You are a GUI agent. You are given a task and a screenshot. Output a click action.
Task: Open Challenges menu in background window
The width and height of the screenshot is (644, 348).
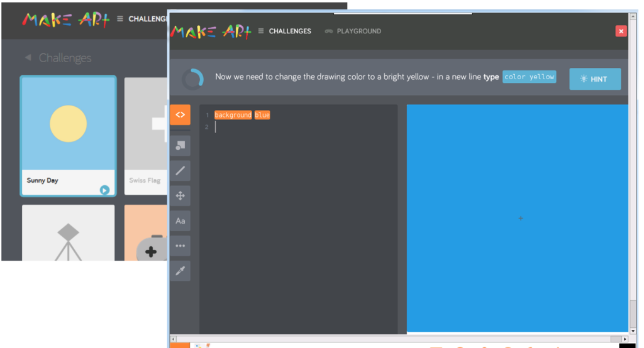tap(142, 19)
